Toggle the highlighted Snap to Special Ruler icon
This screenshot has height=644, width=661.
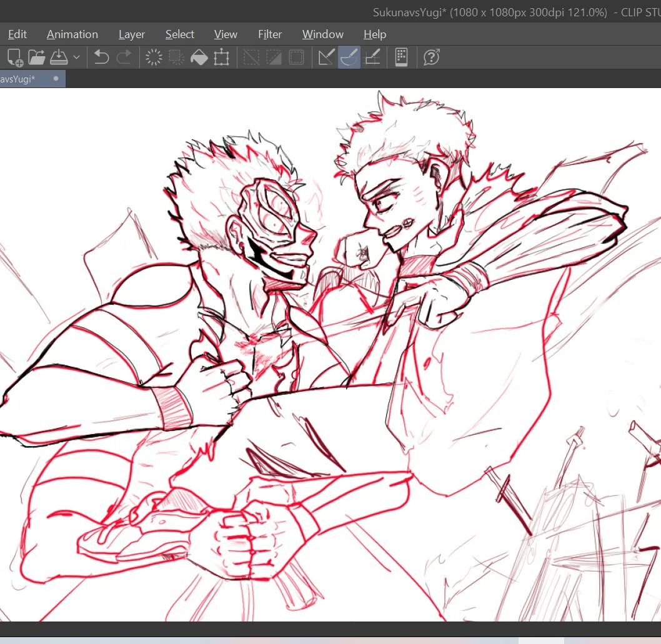349,57
